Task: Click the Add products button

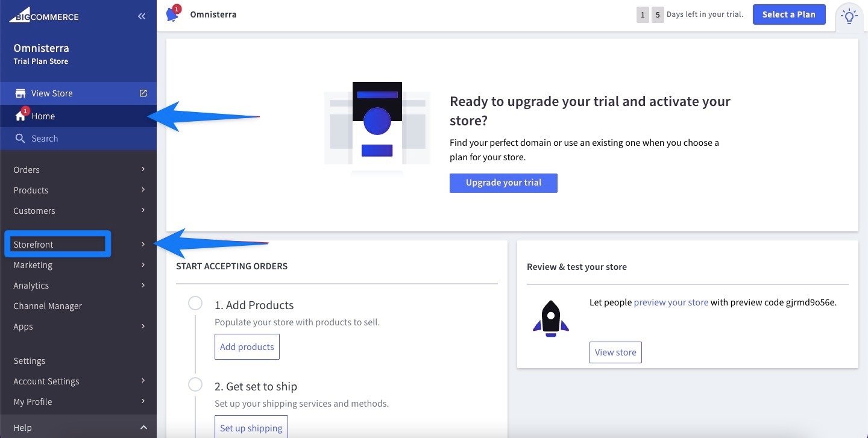Action: coord(247,346)
